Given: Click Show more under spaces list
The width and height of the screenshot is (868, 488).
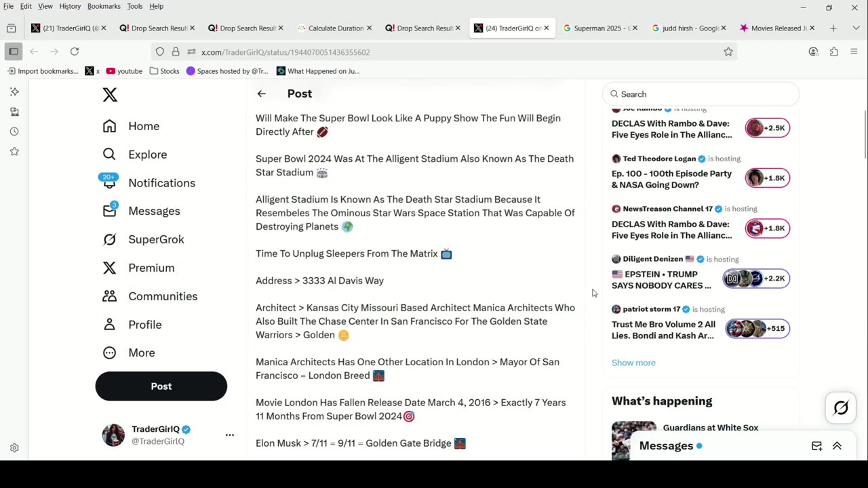Looking at the screenshot, I should pyautogui.click(x=633, y=363).
